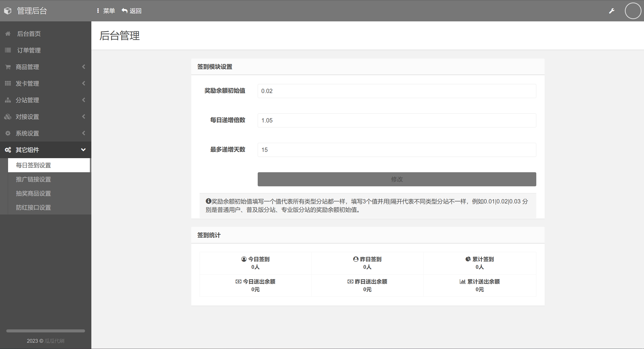Click the gear icon for 系统设置

pyautogui.click(x=8, y=133)
